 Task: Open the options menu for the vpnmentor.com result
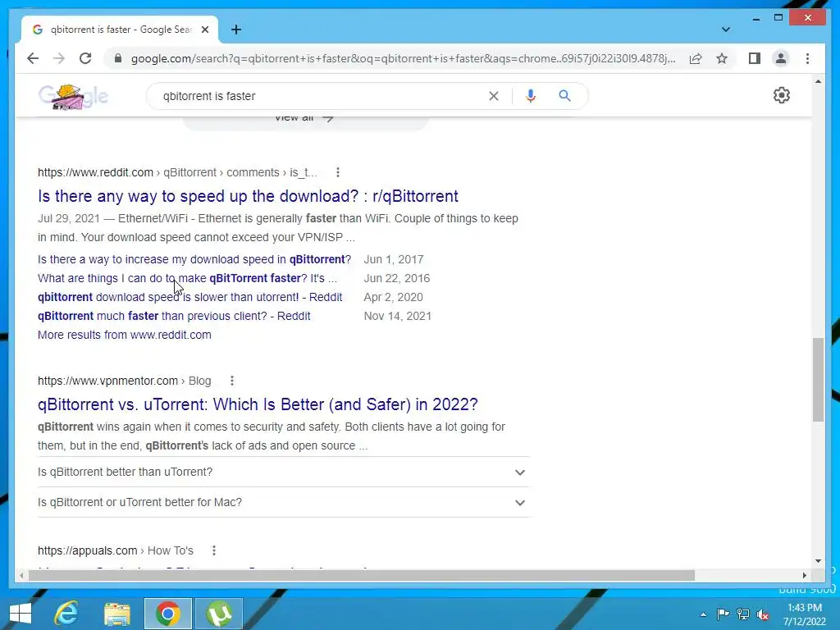pyautogui.click(x=232, y=381)
